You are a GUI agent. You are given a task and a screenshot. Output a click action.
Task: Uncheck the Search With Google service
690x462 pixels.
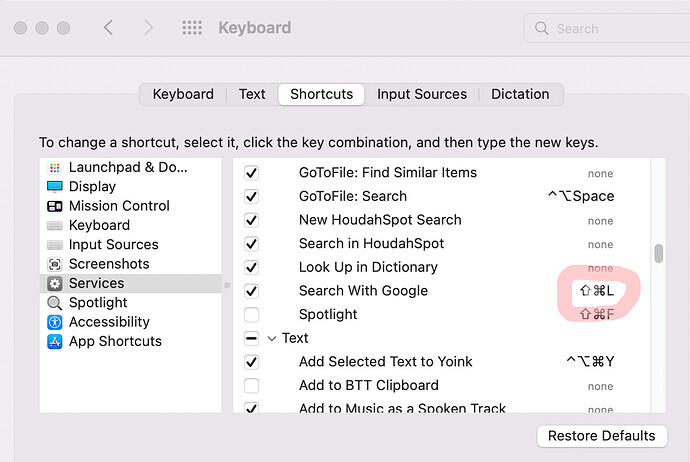point(251,291)
